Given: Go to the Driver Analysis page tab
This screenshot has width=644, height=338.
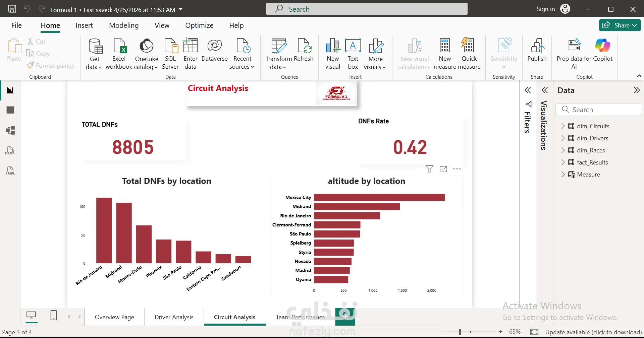Looking at the screenshot, I should pos(174,317).
